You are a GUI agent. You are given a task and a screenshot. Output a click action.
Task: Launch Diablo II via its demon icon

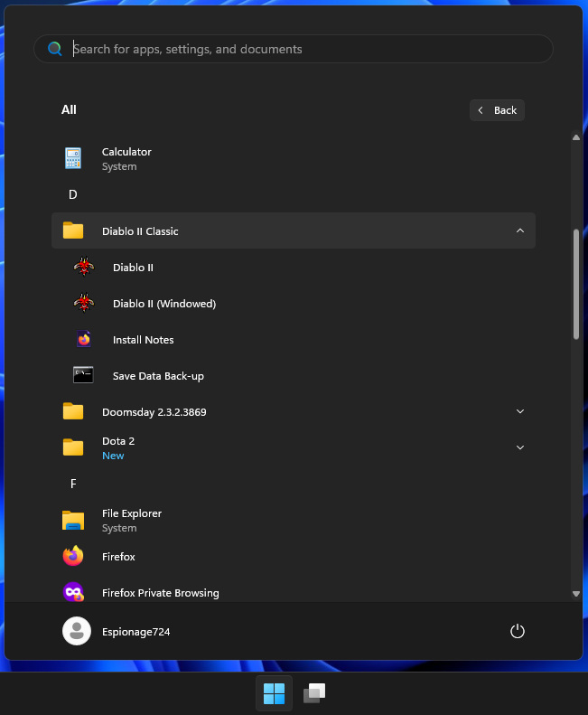(84, 268)
